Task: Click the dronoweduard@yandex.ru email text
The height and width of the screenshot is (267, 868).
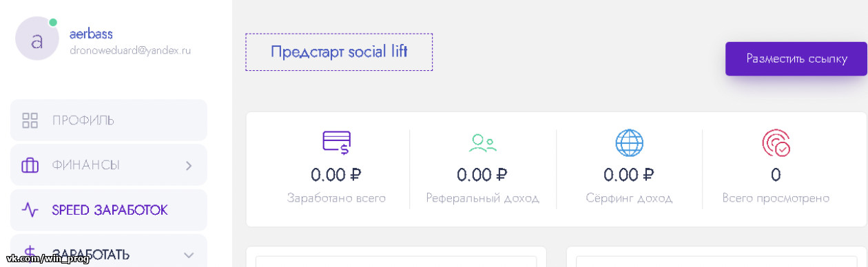Action: click(130, 50)
